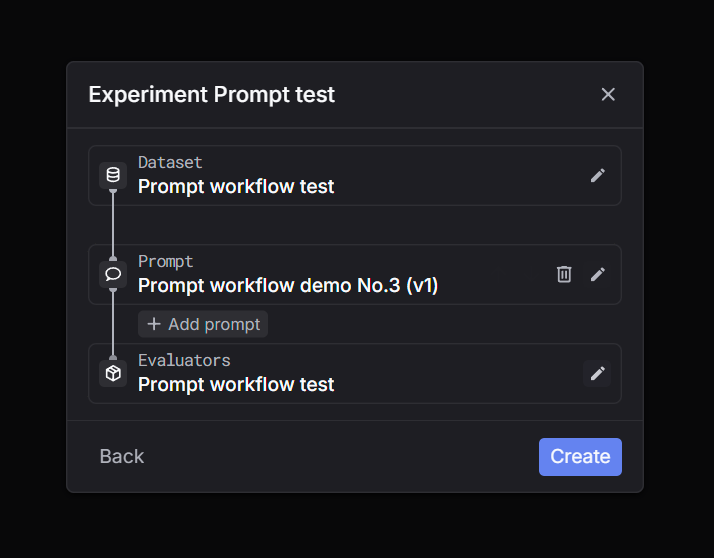Click the Evaluators cube icon

click(x=113, y=373)
